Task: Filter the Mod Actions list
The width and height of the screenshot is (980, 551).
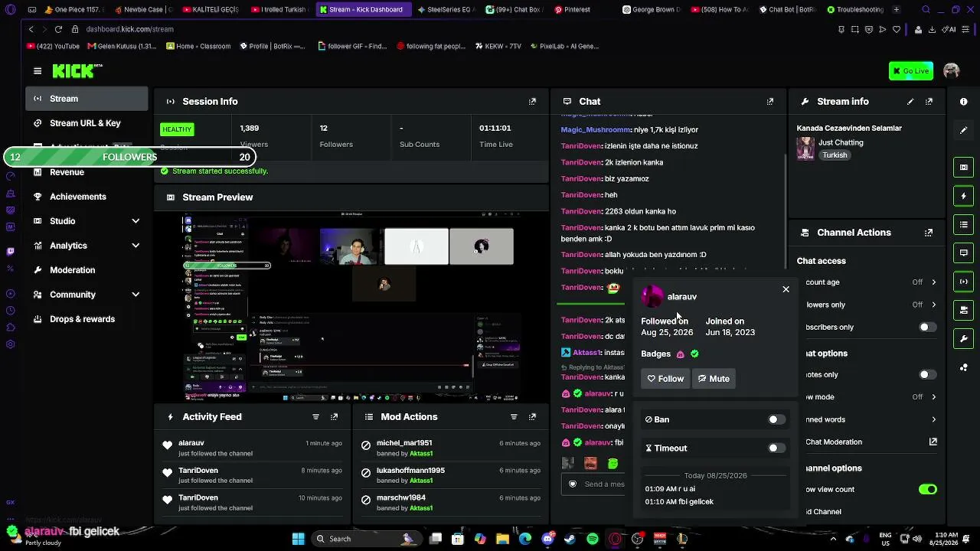Action: tap(514, 417)
